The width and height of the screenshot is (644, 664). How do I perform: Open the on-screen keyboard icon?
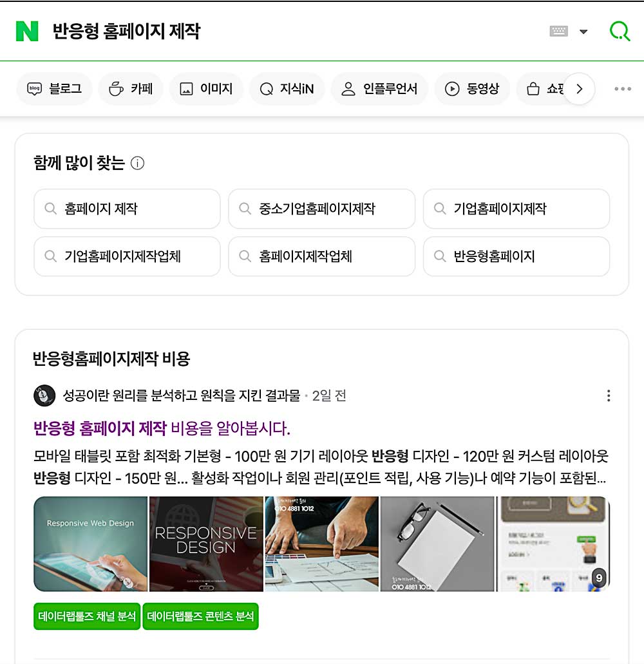click(x=558, y=31)
